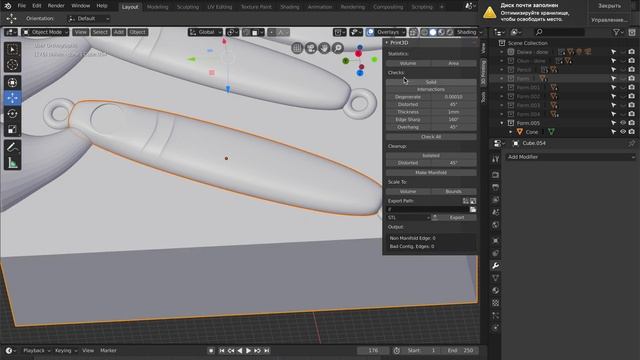The height and width of the screenshot is (360, 640).
Task: Open the Default orientation dropdown
Action: click(x=89, y=18)
